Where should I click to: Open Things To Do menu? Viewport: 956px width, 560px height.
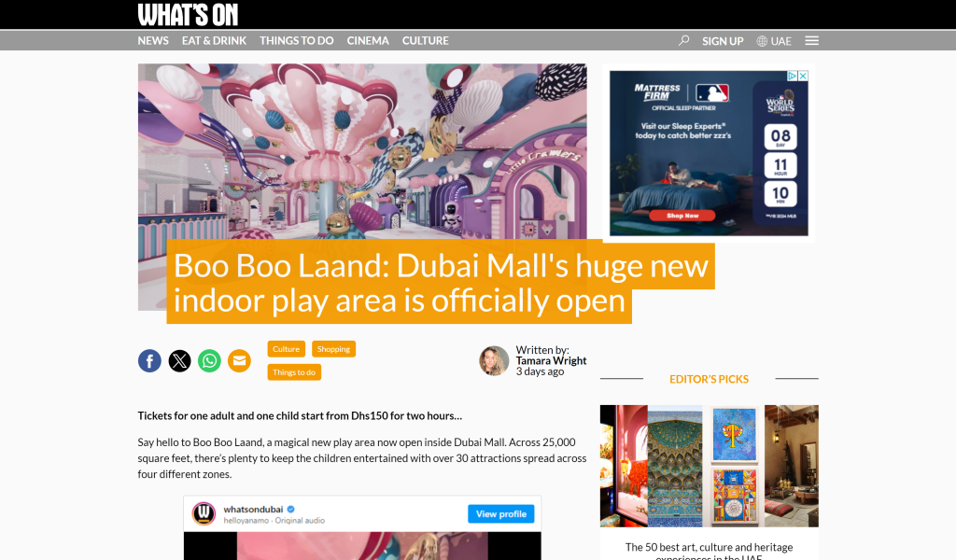click(x=296, y=40)
